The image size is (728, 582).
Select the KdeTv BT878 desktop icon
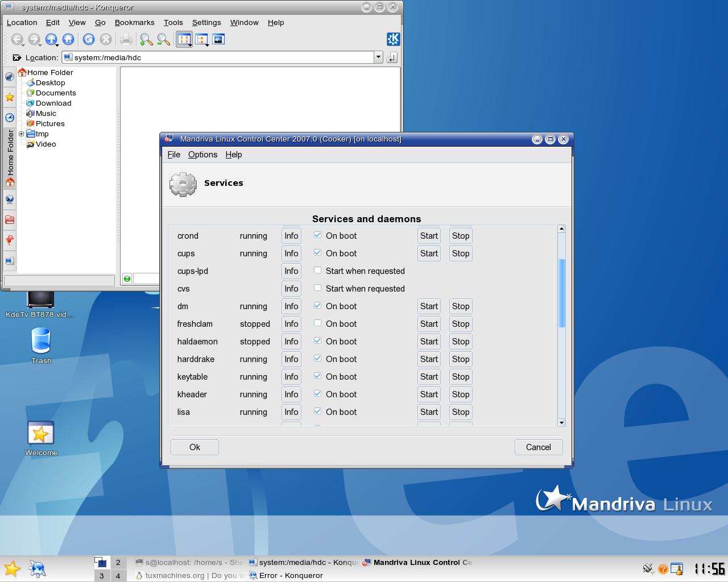click(x=40, y=304)
